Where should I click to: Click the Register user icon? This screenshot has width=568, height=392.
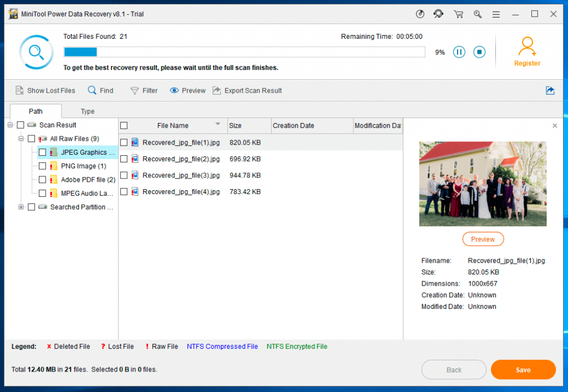527,47
